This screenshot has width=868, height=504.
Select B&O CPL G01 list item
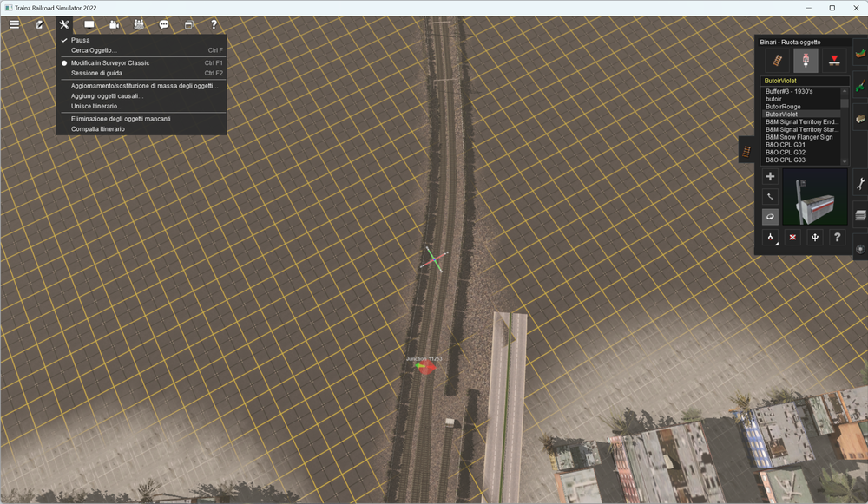[801, 145]
